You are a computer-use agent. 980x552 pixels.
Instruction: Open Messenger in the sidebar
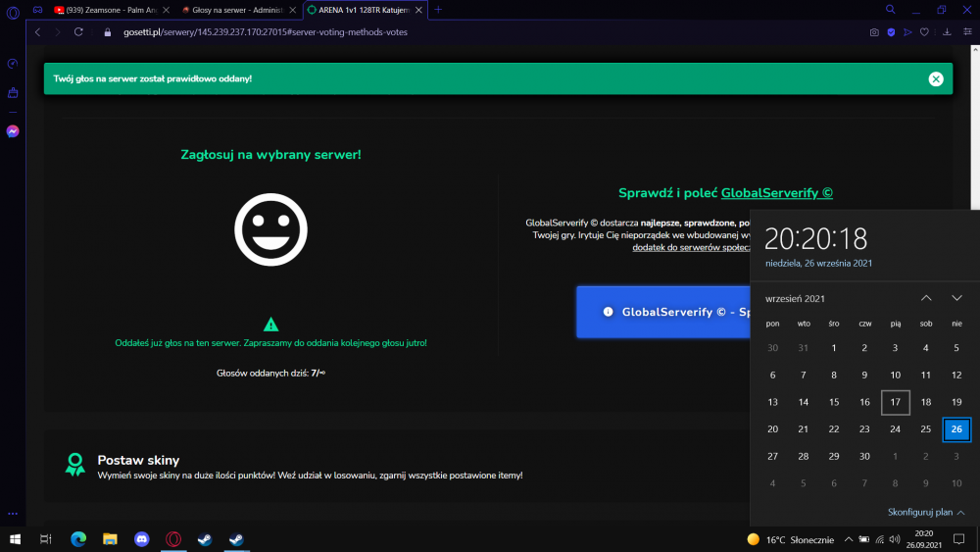tap(13, 131)
